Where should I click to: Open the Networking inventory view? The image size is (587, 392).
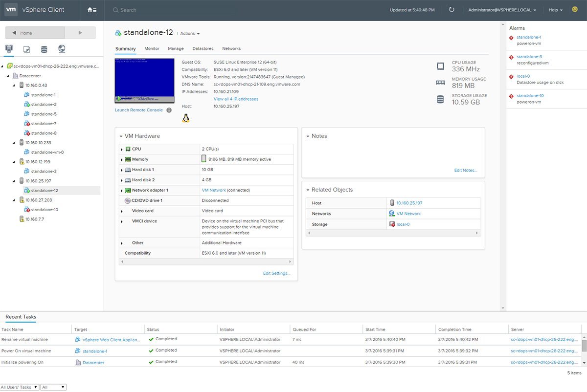coord(62,48)
